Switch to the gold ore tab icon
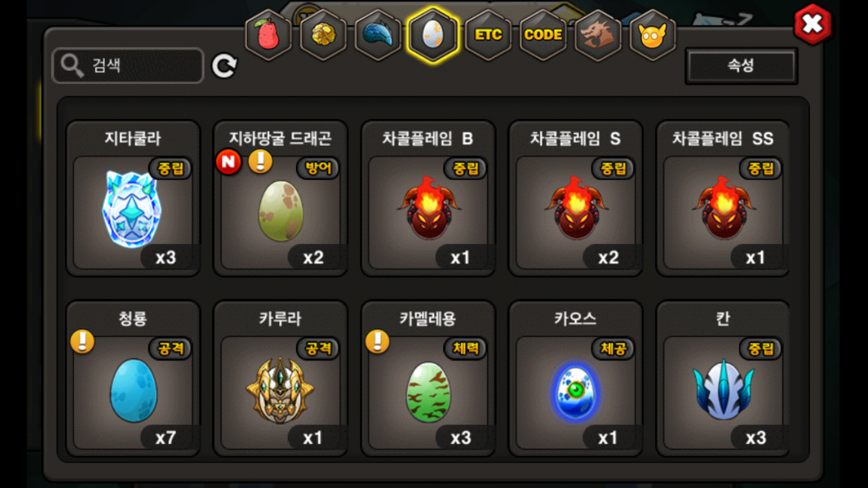 (323, 35)
